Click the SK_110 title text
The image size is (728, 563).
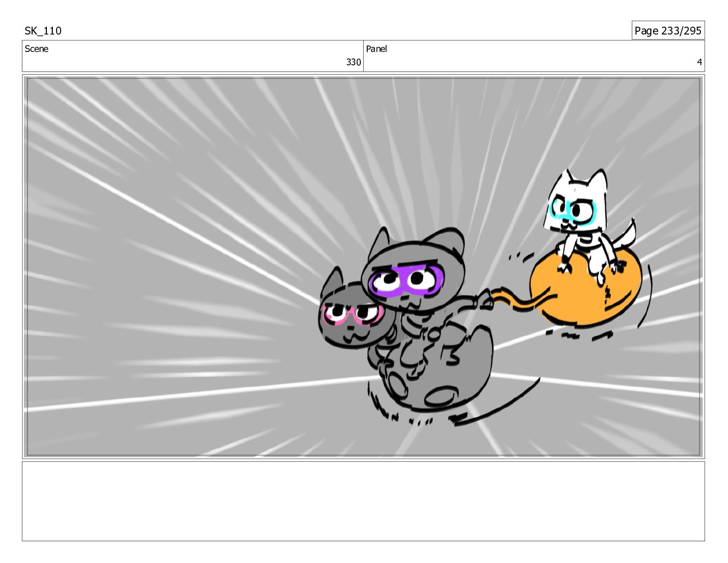pyautogui.click(x=43, y=31)
